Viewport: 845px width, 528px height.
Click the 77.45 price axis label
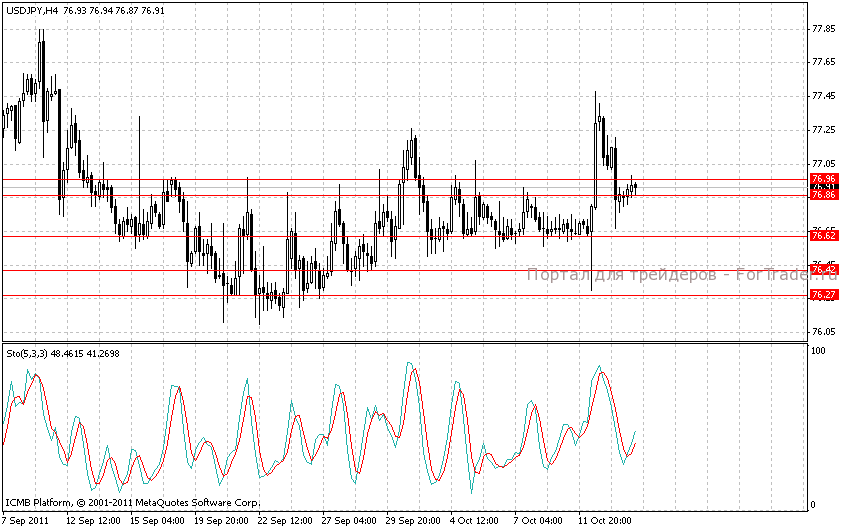click(824, 96)
